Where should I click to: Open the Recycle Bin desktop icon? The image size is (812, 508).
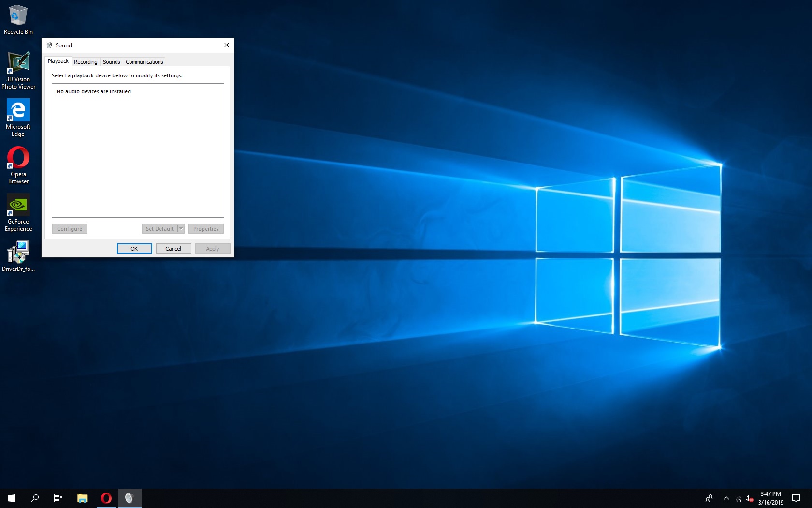click(18, 19)
